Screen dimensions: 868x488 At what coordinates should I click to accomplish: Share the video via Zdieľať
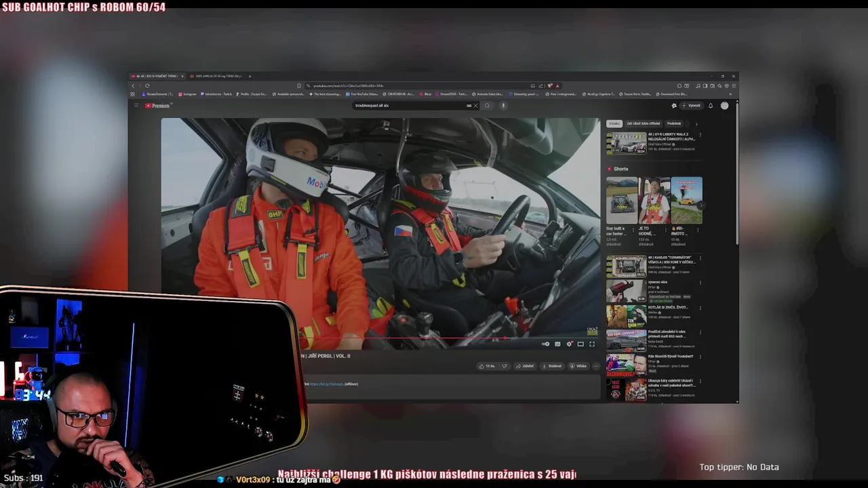pyautogui.click(x=525, y=366)
